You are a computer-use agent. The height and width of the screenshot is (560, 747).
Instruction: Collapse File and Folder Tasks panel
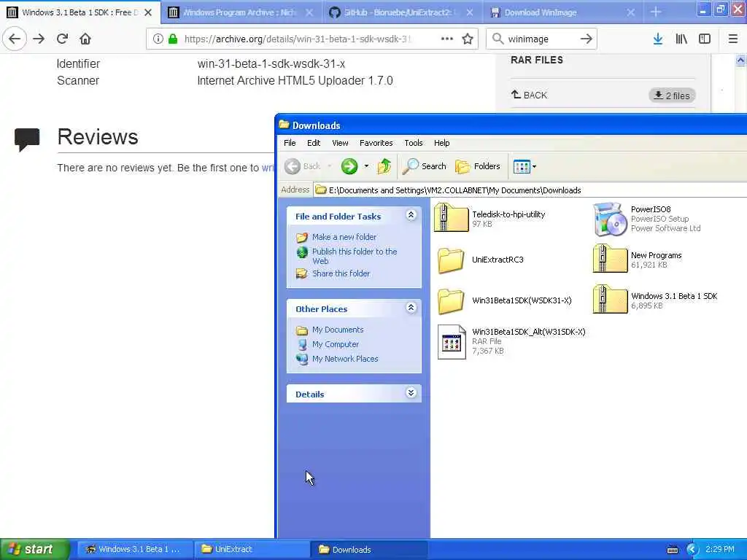click(x=411, y=215)
